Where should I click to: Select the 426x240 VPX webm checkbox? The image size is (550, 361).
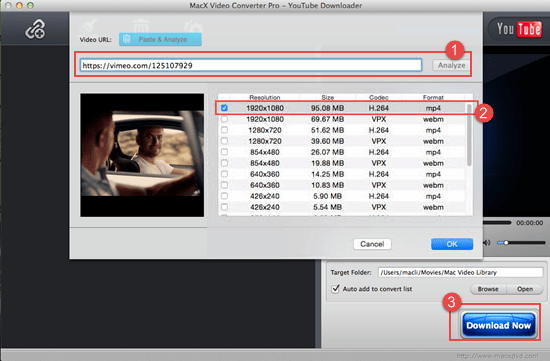(x=224, y=207)
